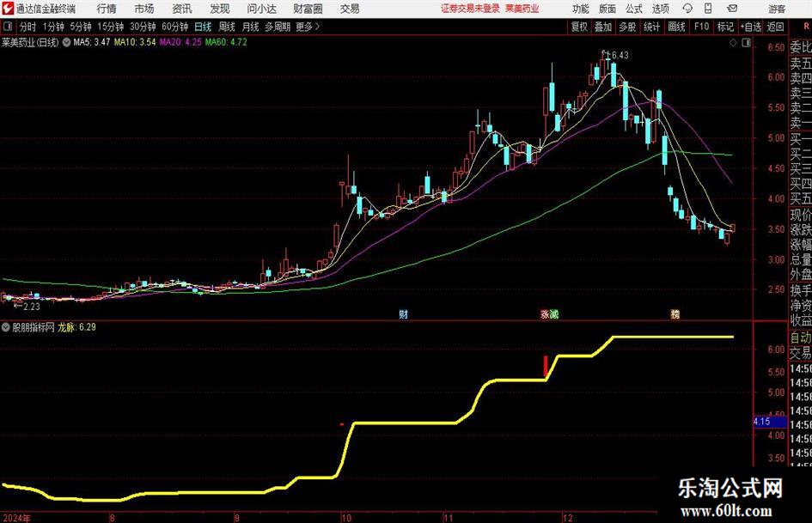Click the 标记 mark button
This screenshot has width=812, height=523.
coord(725,27)
